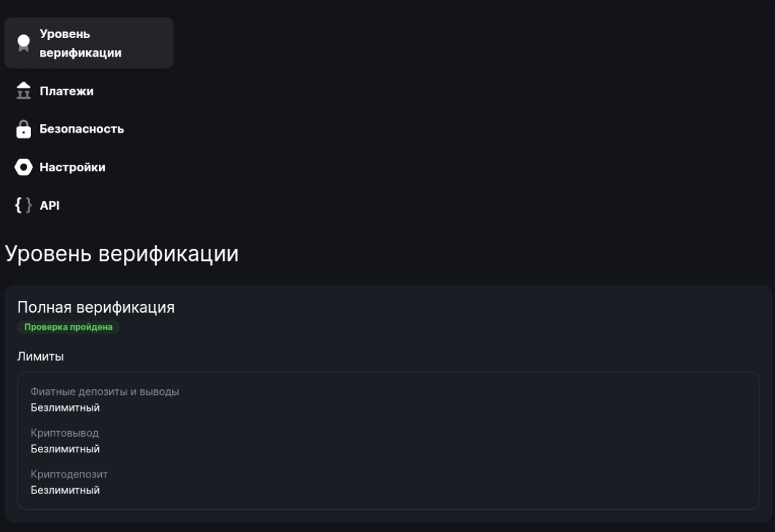The height and width of the screenshot is (532, 775).
Task: Click the verification level badge icon
Action: click(24, 43)
